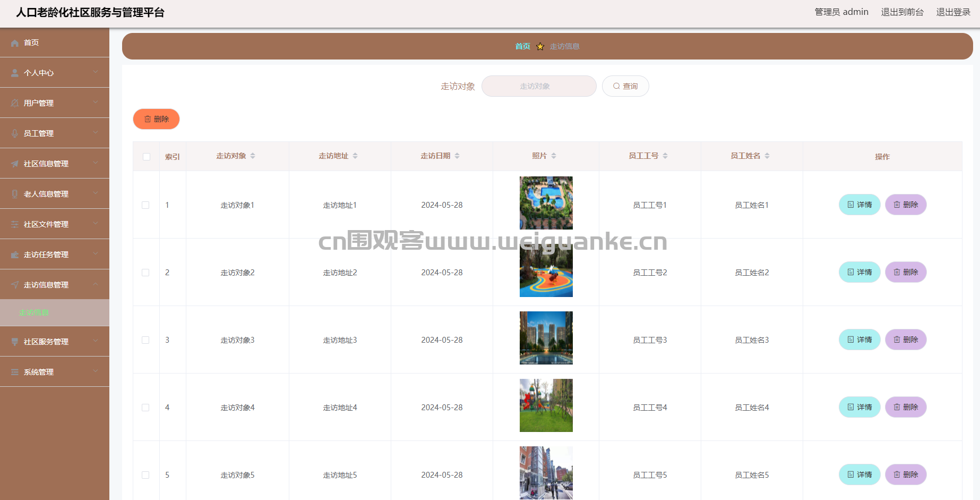Click the sort icon next to 员工姓名
Screen dimensions: 980x500
click(x=767, y=156)
